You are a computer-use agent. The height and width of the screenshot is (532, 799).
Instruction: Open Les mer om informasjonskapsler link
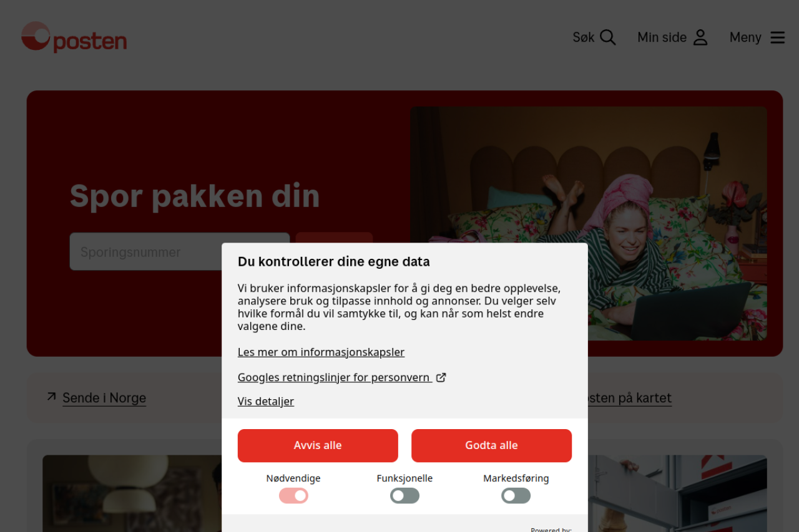pyautogui.click(x=321, y=352)
